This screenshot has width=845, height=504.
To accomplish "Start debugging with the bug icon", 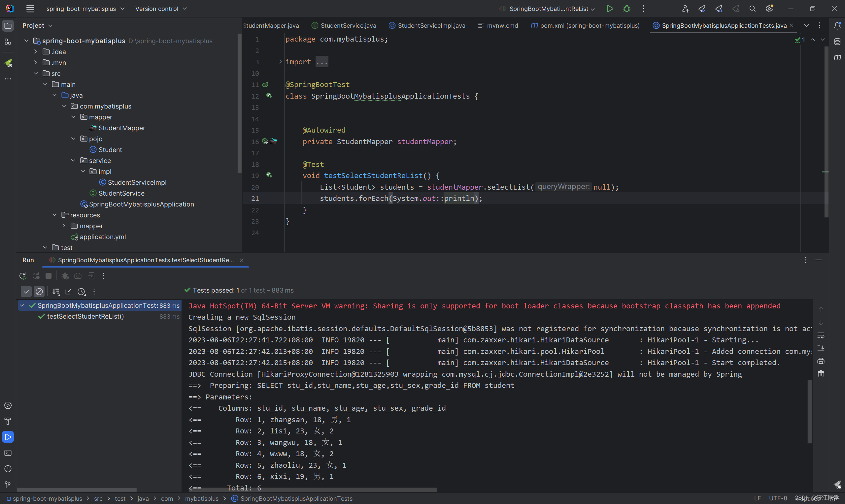I will click(626, 9).
